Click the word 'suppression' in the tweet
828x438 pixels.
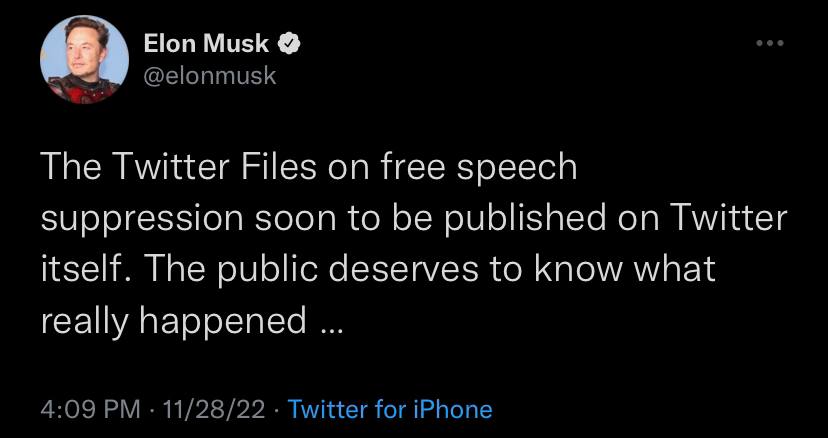point(142,220)
